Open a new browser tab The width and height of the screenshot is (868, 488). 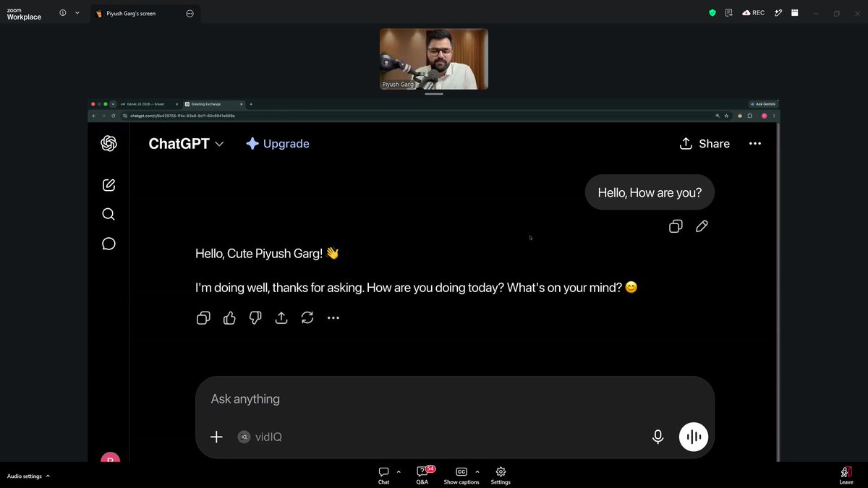[251, 104]
